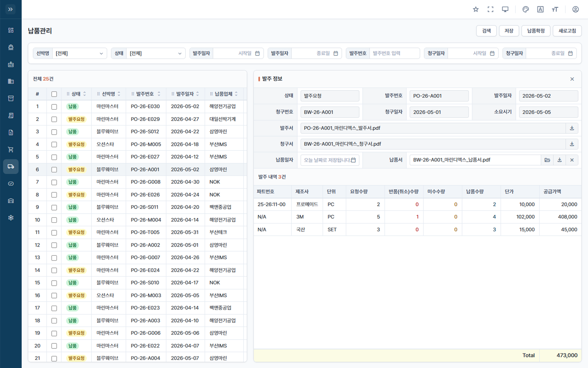This screenshot has width=588, height=368.
Task: Check the select-all checkbox in table header
Action: click(54, 94)
